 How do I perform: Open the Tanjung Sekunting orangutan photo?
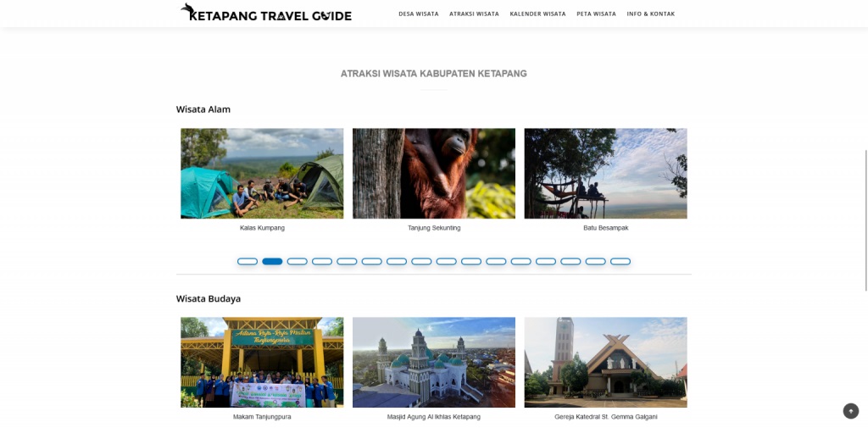coord(434,173)
